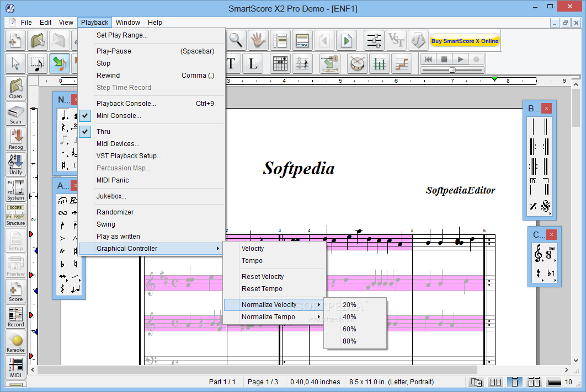The height and width of the screenshot is (392, 586).
Task: Open the Window menu
Action: pos(128,23)
